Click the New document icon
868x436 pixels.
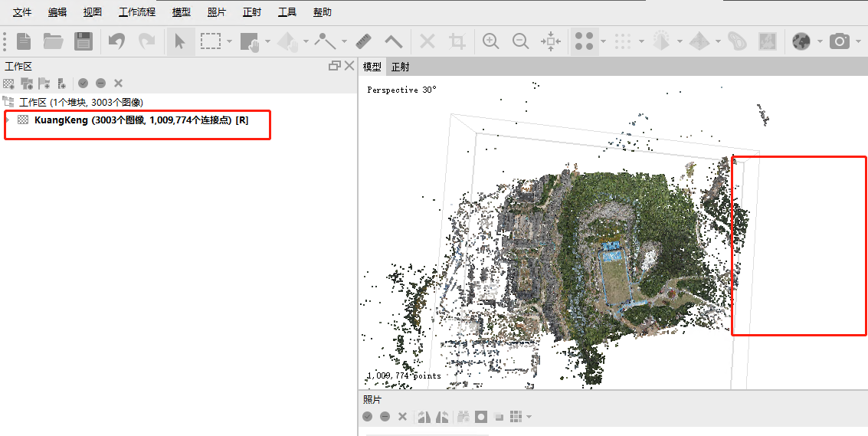(25, 41)
